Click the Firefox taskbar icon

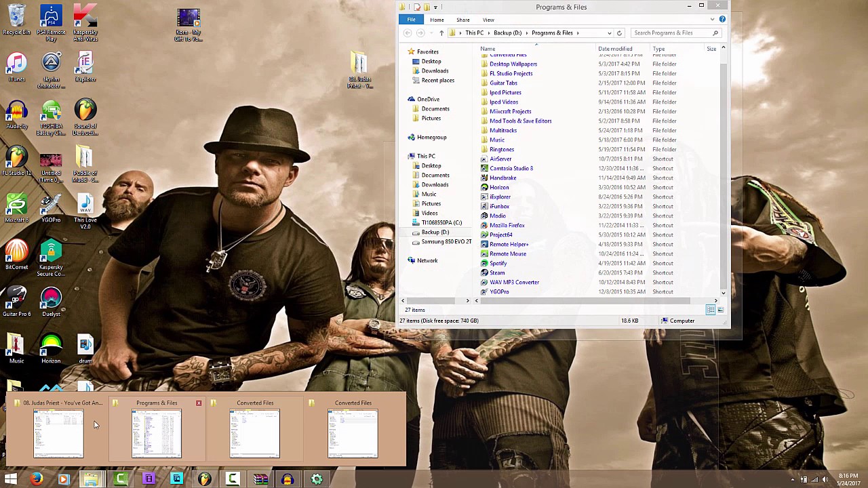[37, 479]
